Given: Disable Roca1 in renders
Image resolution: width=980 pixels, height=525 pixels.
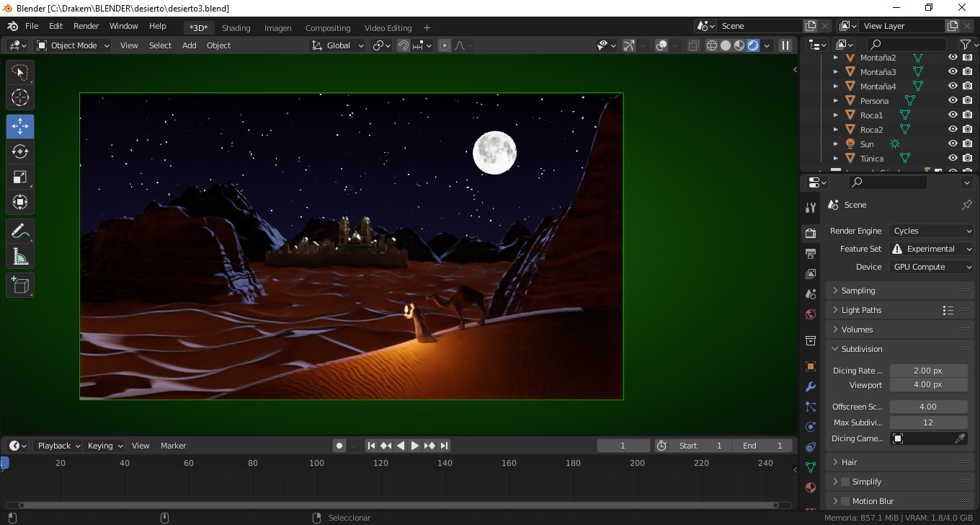Looking at the screenshot, I should pos(967,115).
